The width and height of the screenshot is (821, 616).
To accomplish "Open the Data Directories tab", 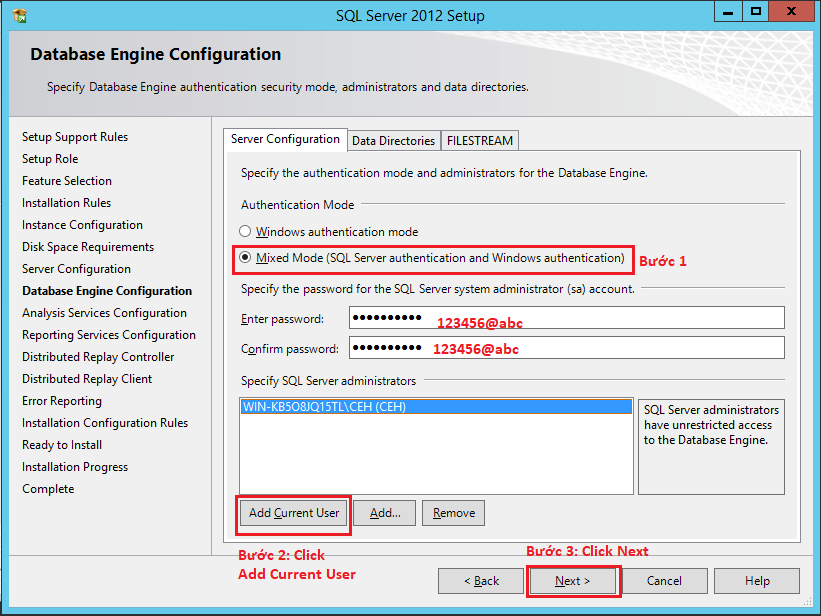I will [393, 141].
